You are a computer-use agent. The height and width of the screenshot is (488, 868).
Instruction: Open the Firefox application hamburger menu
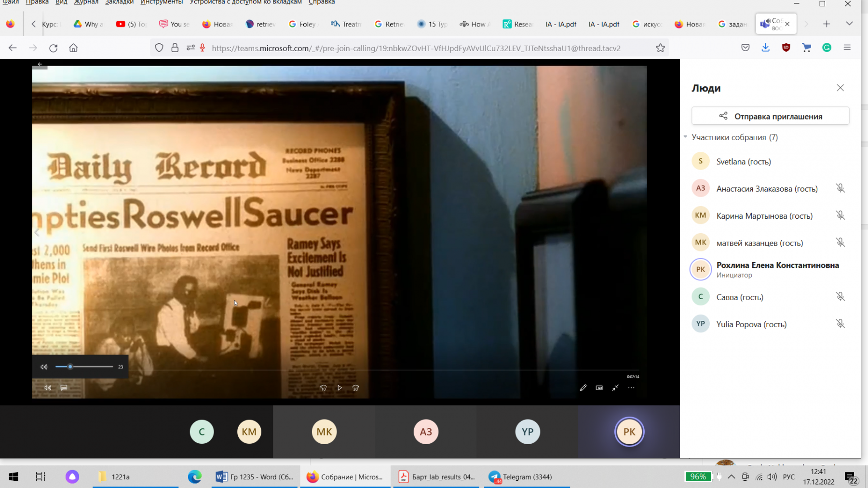tap(847, 47)
